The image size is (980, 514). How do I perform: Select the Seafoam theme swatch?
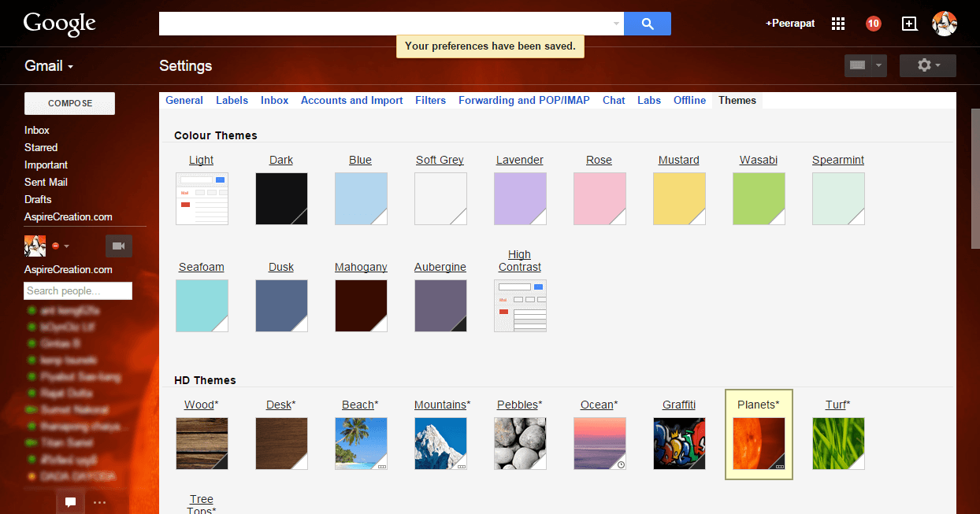tap(202, 305)
